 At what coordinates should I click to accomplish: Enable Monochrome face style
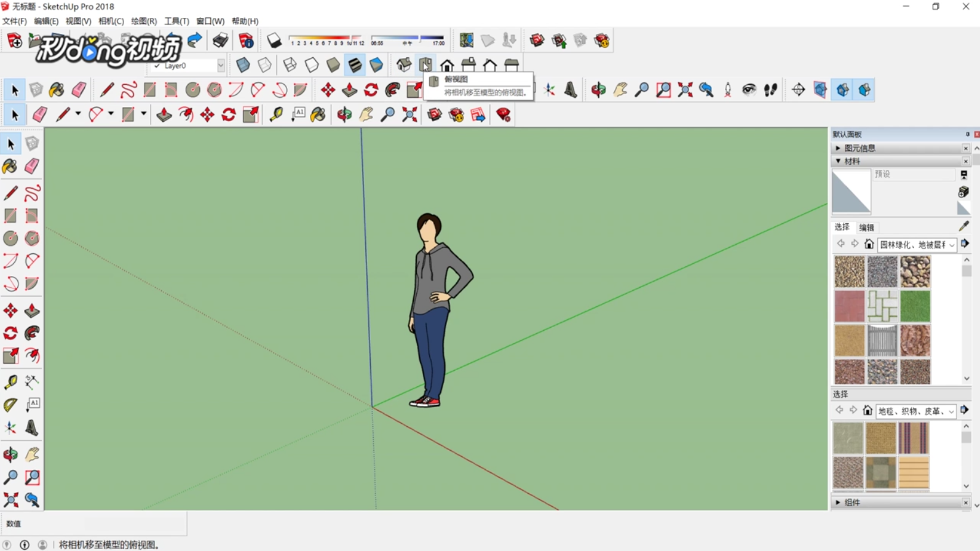pos(376,65)
